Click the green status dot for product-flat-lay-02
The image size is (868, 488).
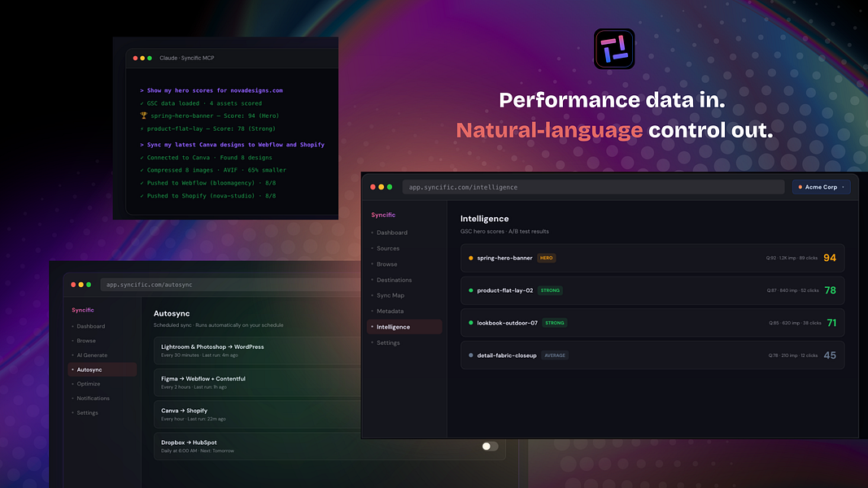point(471,290)
